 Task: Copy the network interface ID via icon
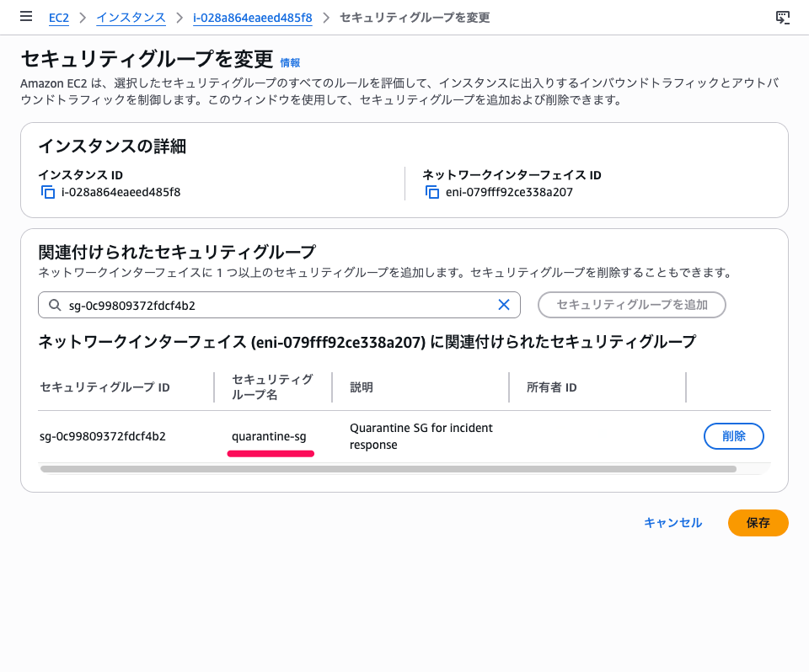click(x=432, y=192)
